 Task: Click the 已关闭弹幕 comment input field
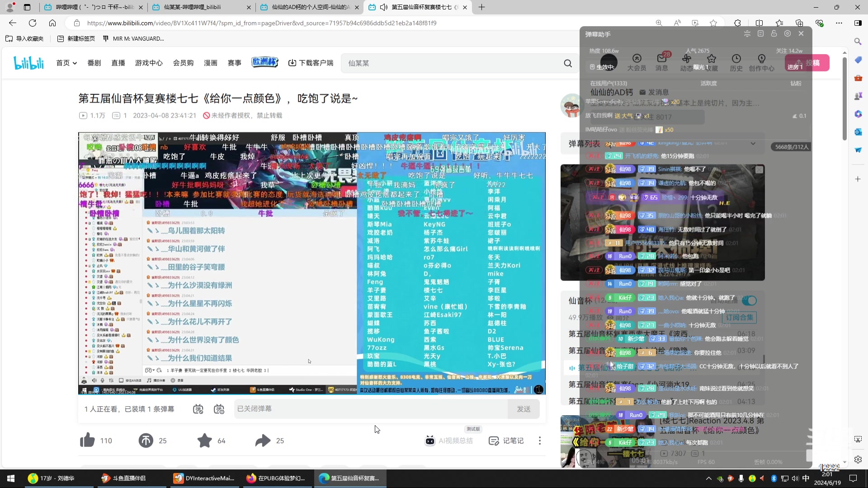coord(371,409)
